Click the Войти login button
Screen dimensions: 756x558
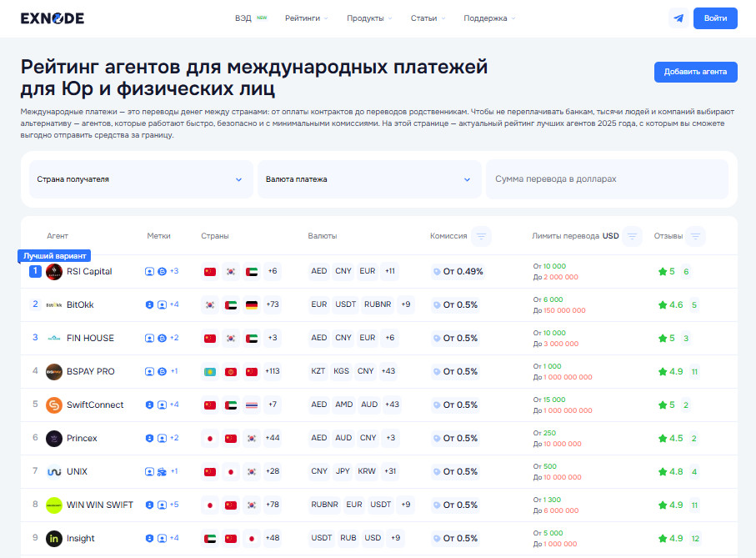tap(715, 18)
